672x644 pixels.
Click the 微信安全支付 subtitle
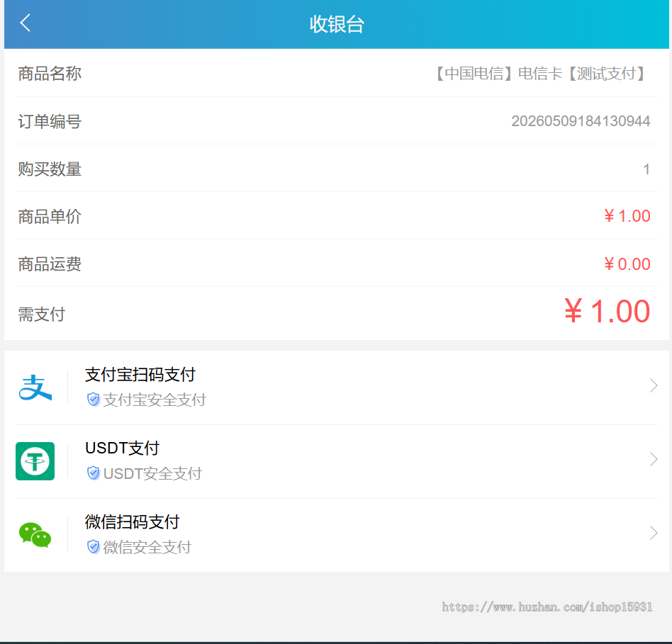pos(147,547)
